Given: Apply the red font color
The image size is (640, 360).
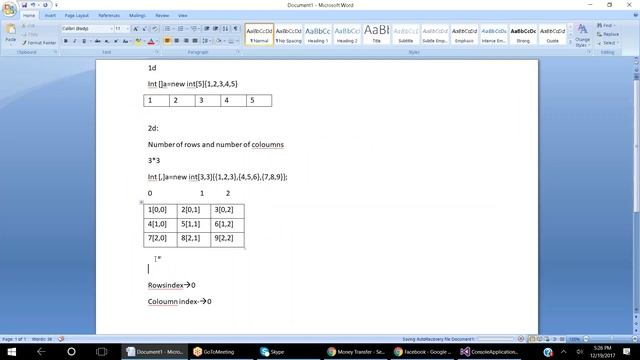Looking at the screenshot, I should 151,41.
